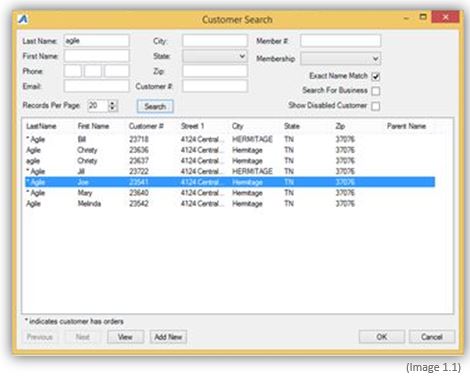Enable Show Disabled Customer checkbox
Viewport: 470px width, 379px height.
pyautogui.click(x=376, y=106)
